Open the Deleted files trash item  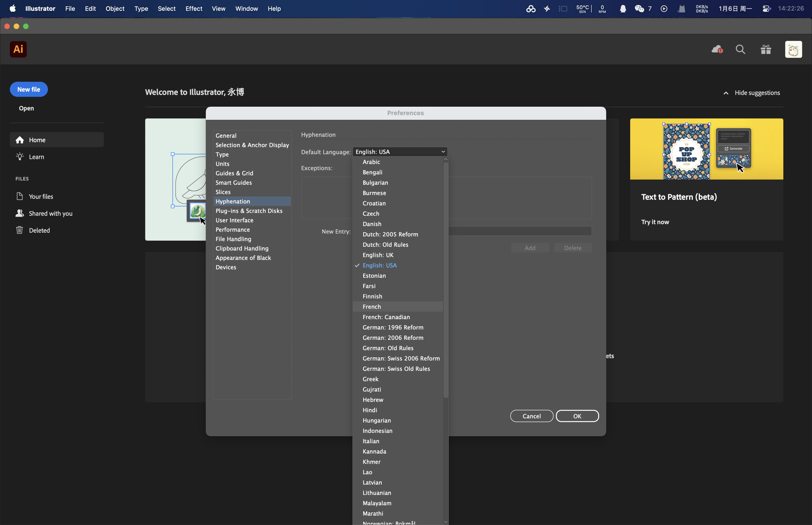tap(39, 230)
